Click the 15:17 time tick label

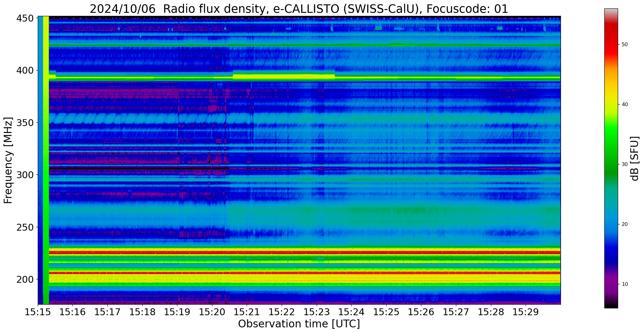tap(107, 312)
